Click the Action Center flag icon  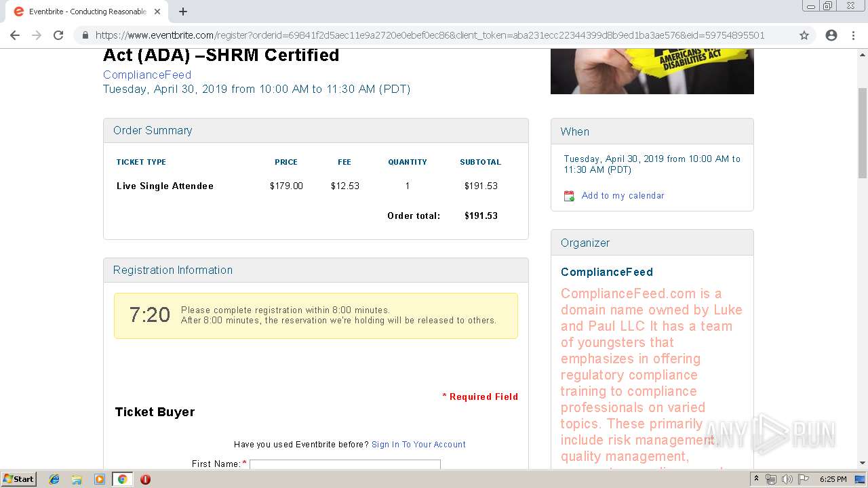[x=803, y=479]
